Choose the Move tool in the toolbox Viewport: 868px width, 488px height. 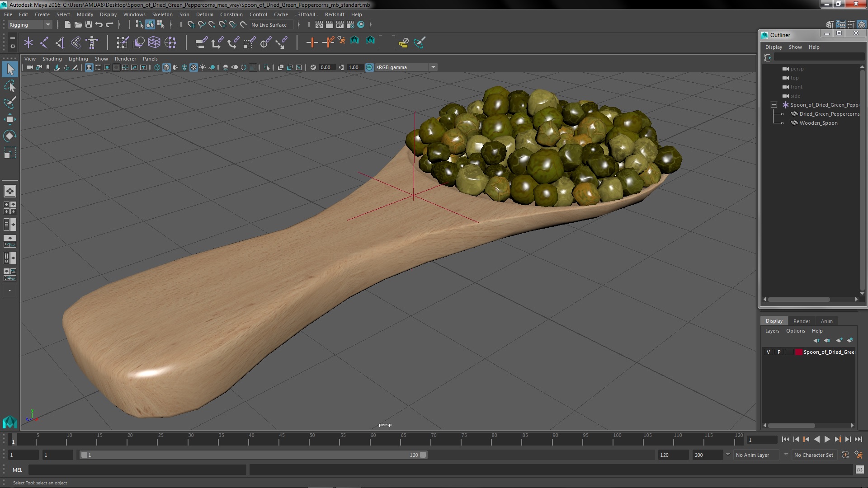(x=10, y=119)
